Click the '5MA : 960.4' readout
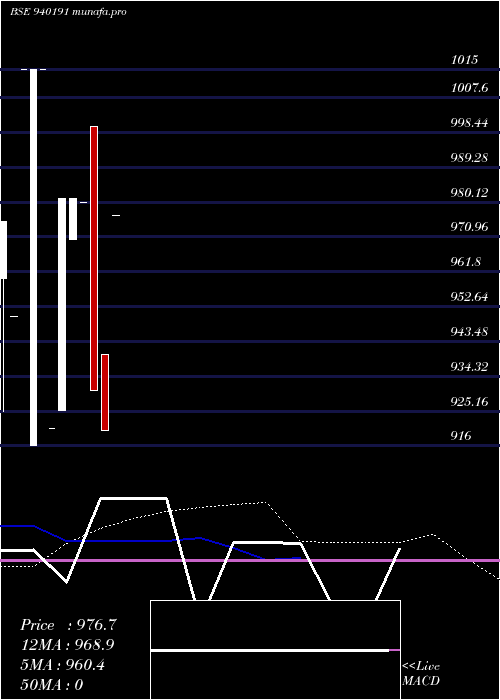This screenshot has height=700, width=500. click(63, 665)
